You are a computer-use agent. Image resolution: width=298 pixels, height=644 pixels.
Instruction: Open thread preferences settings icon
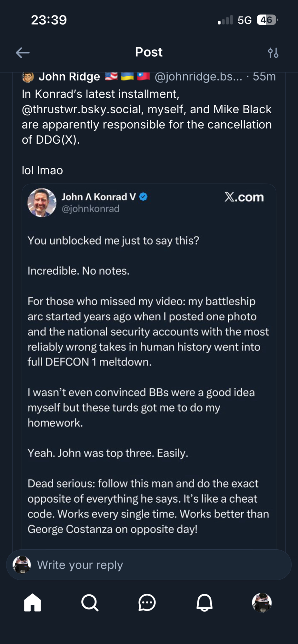(x=273, y=52)
